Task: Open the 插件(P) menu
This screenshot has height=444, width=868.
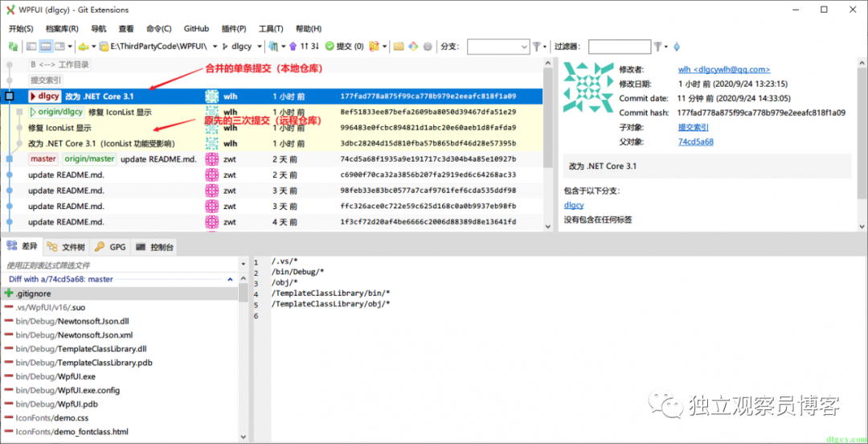Action: 234,29
